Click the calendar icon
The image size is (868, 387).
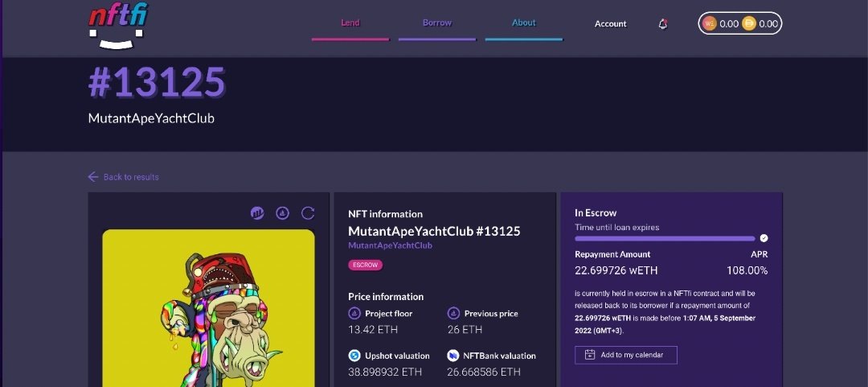click(x=590, y=355)
